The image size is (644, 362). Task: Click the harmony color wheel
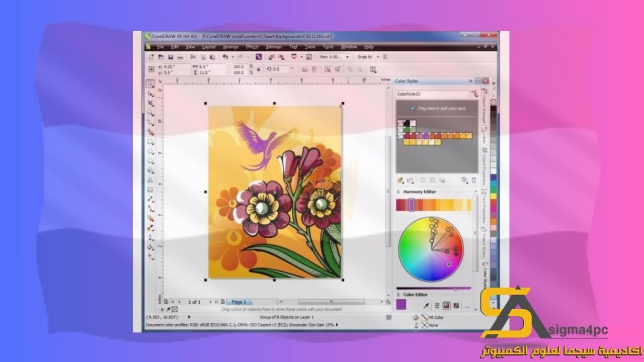point(431,249)
